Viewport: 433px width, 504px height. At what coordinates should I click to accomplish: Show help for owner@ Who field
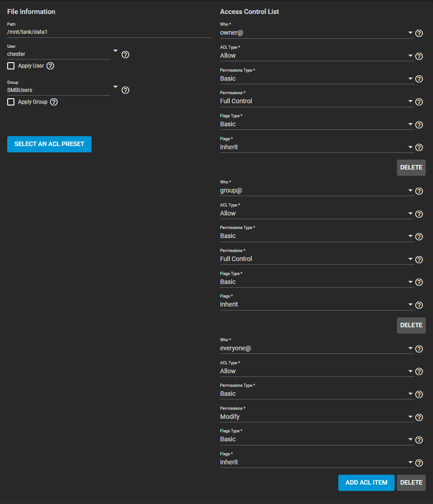419,33
